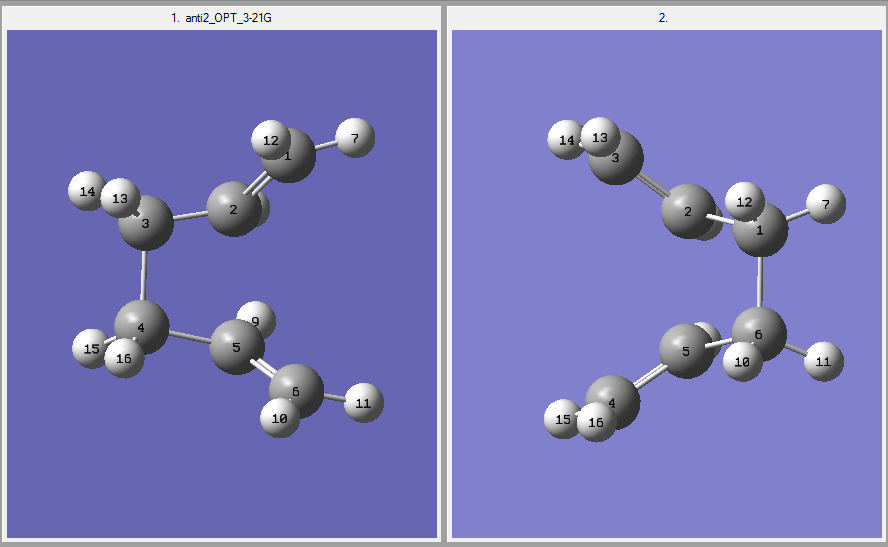Choose hydrogen atom 15 in panel 2
The image size is (888, 547).
pos(563,419)
